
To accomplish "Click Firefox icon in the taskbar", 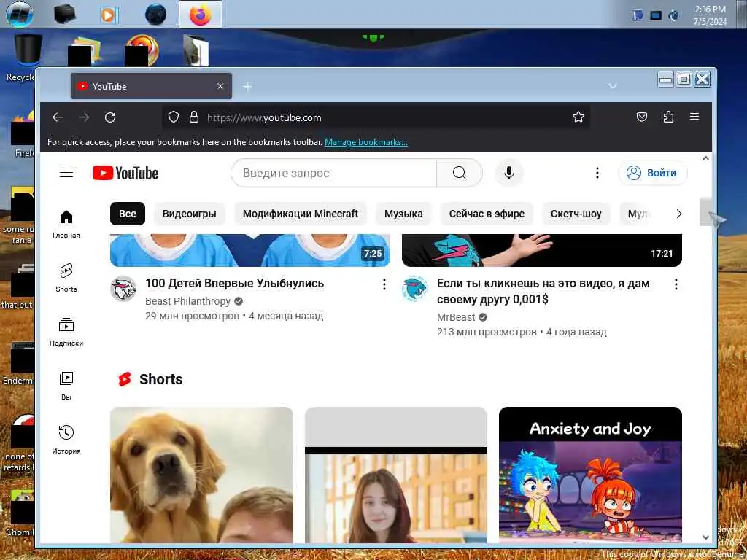I will click(201, 15).
